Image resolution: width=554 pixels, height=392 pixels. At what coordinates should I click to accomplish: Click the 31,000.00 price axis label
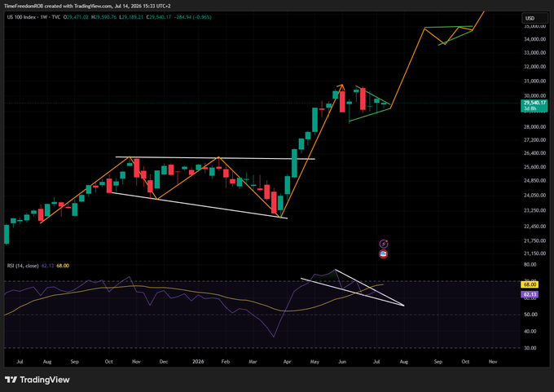pyautogui.click(x=534, y=81)
